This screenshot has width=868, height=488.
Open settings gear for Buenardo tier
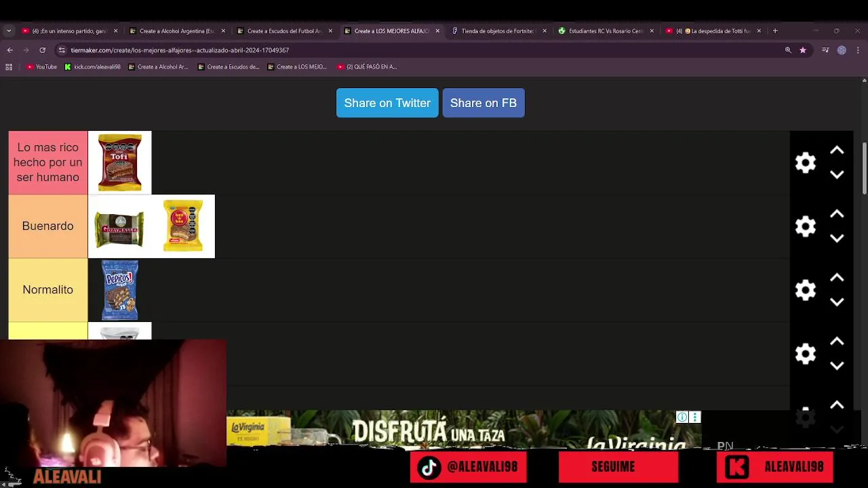pos(806,226)
